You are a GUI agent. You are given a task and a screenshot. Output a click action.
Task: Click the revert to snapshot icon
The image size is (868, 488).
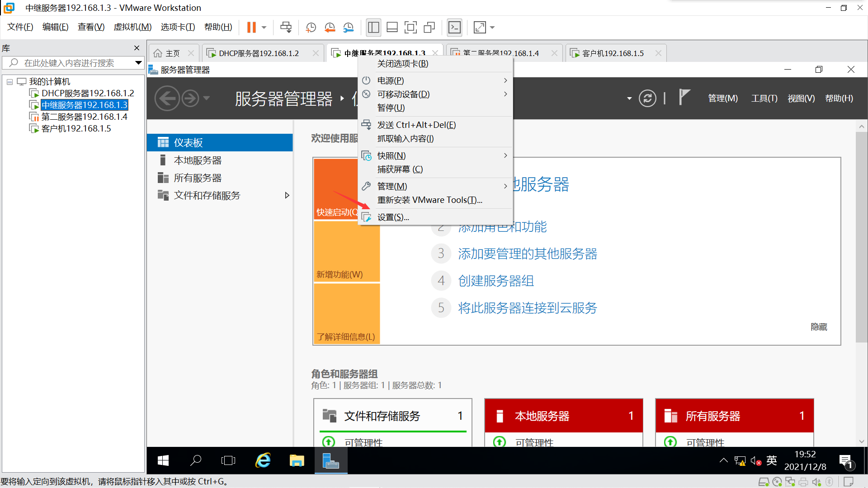click(330, 28)
